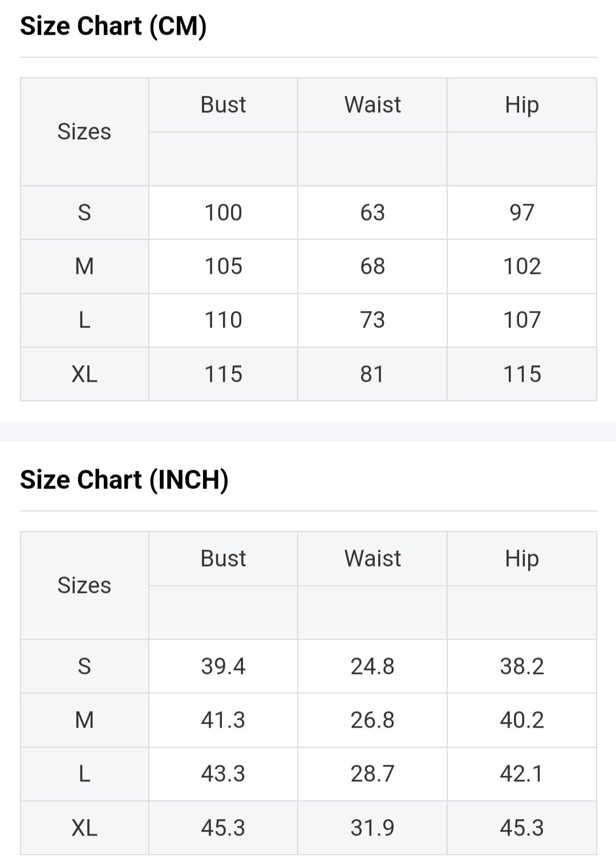
Task: Select the XL waist value 31.9
Action: click(x=372, y=828)
